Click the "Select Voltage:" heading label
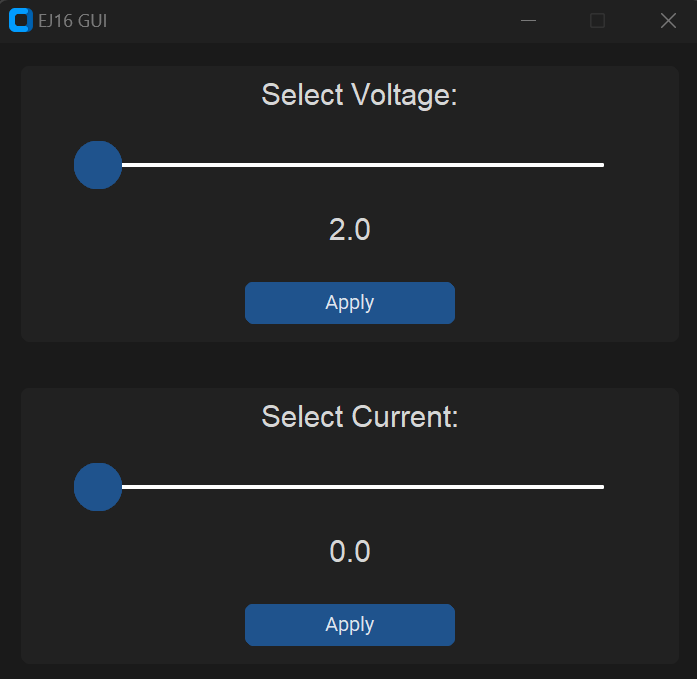This screenshot has width=697, height=679. 359,95
